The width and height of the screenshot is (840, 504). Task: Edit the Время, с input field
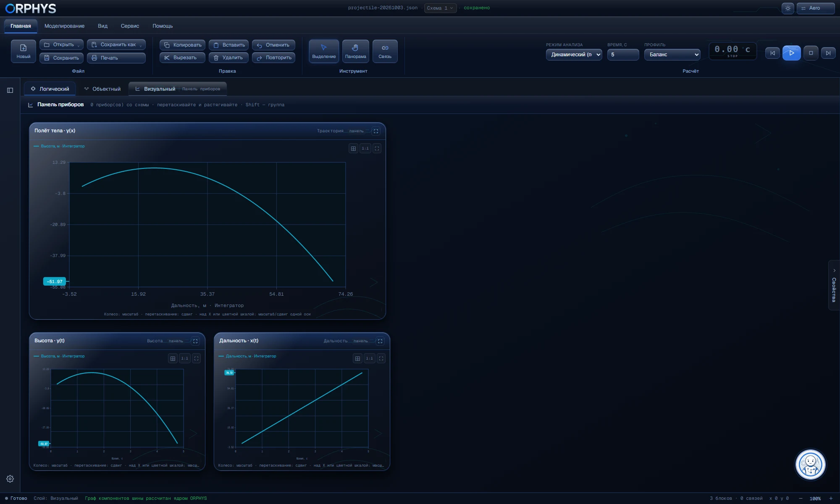(623, 55)
